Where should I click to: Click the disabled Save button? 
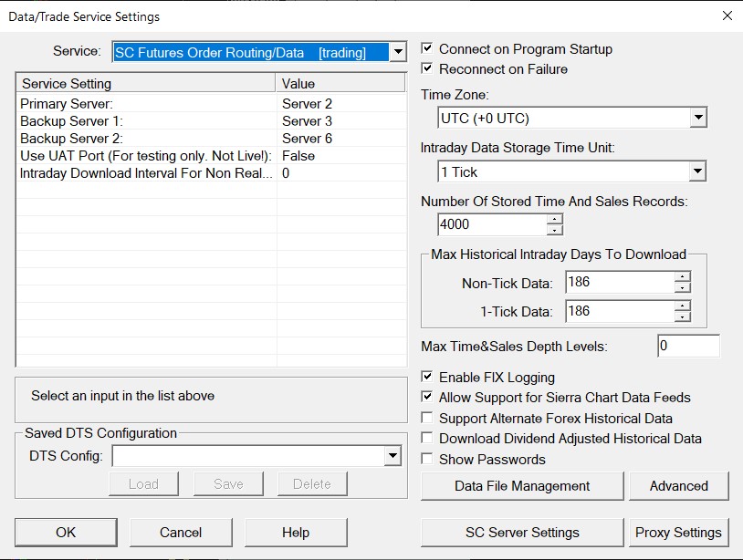(228, 483)
